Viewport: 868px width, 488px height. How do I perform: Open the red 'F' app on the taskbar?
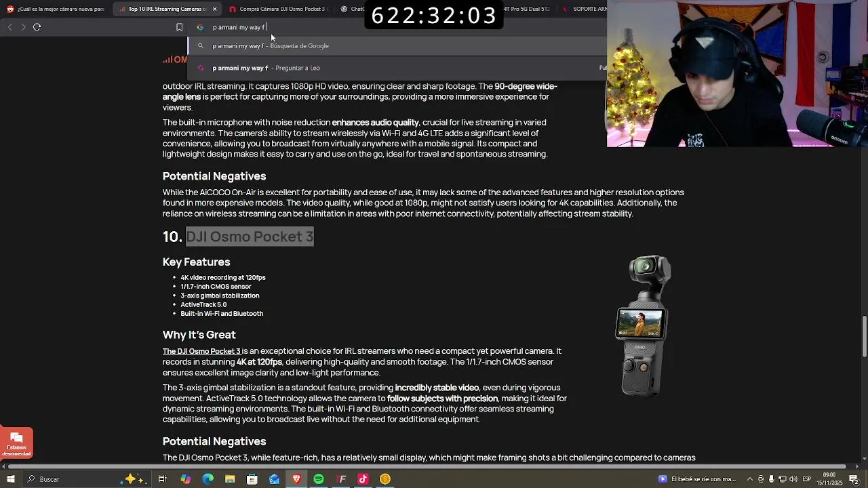tap(341, 479)
